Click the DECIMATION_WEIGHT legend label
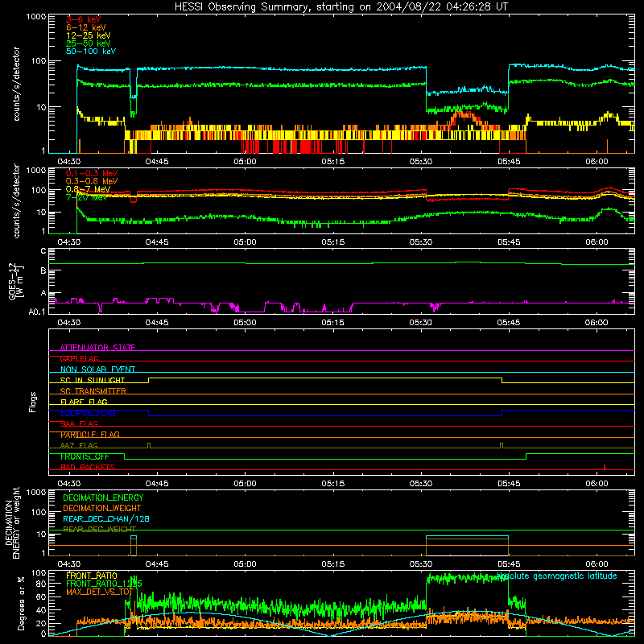644x644 pixels. coord(102,508)
